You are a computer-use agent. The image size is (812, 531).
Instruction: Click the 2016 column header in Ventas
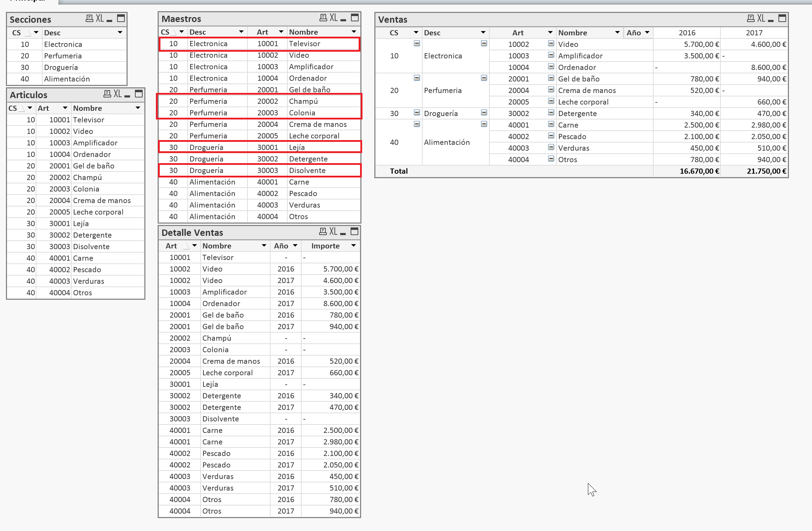coord(687,32)
